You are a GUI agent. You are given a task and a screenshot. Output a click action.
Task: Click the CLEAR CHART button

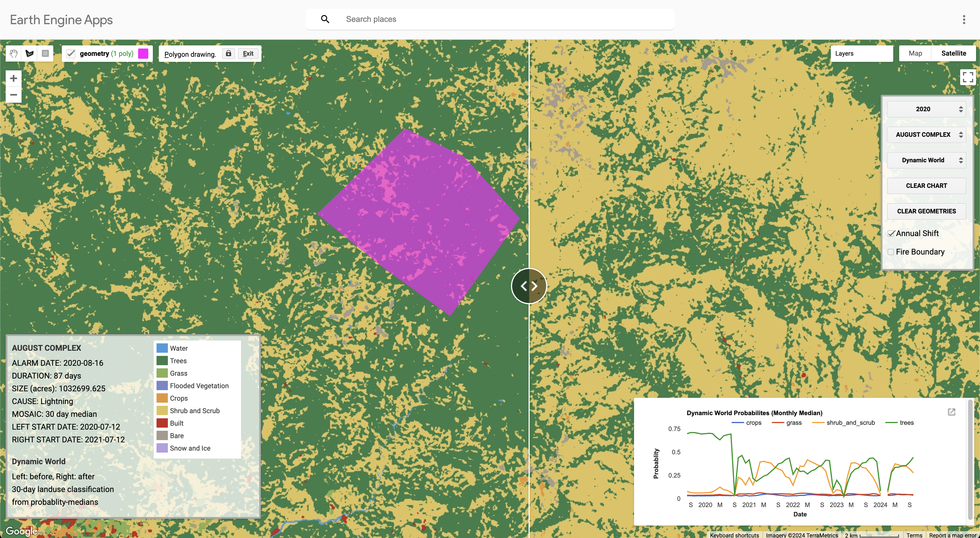pyautogui.click(x=926, y=185)
